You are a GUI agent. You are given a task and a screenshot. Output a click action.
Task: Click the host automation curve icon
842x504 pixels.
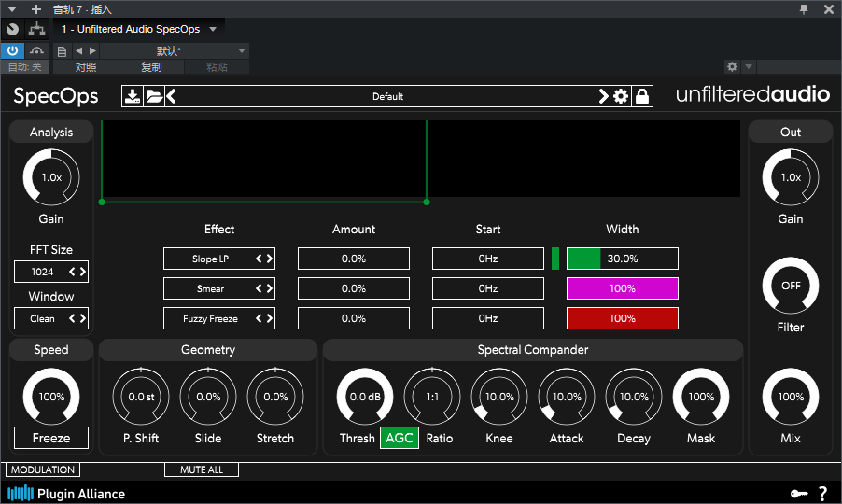pos(36,51)
